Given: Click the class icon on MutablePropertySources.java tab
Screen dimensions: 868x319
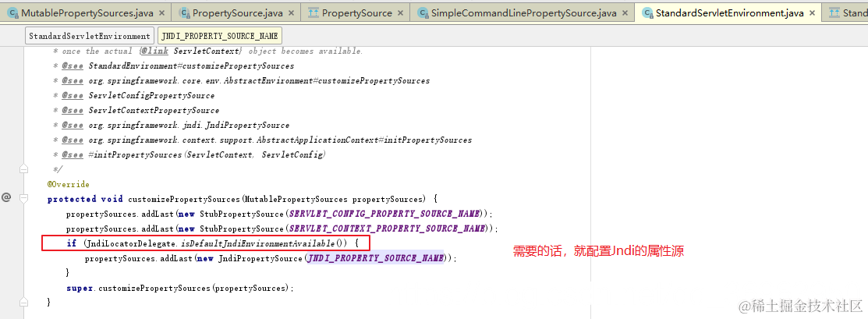Looking at the screenshot, I should tap(12, 12).
